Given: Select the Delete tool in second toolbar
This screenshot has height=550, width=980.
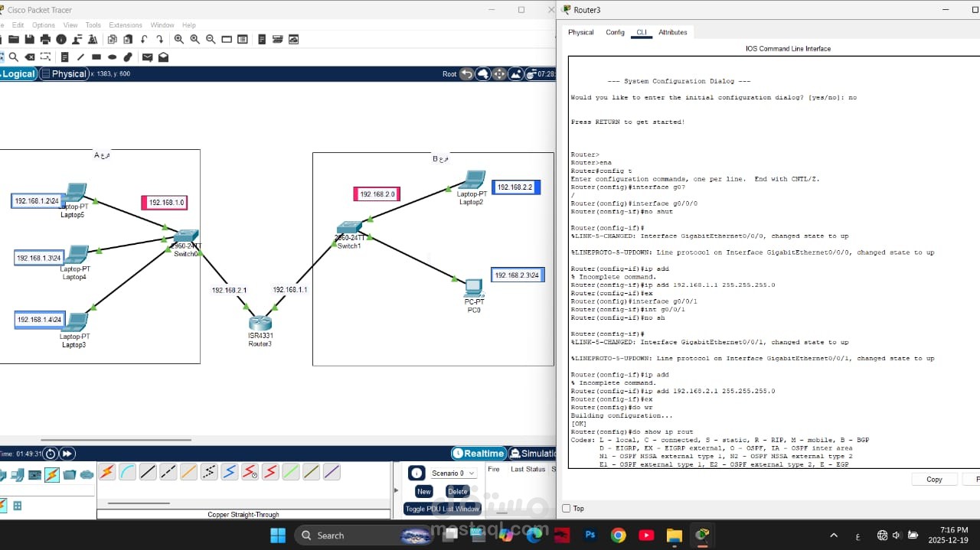Looking at the screenshot, I should pos(30,57).
